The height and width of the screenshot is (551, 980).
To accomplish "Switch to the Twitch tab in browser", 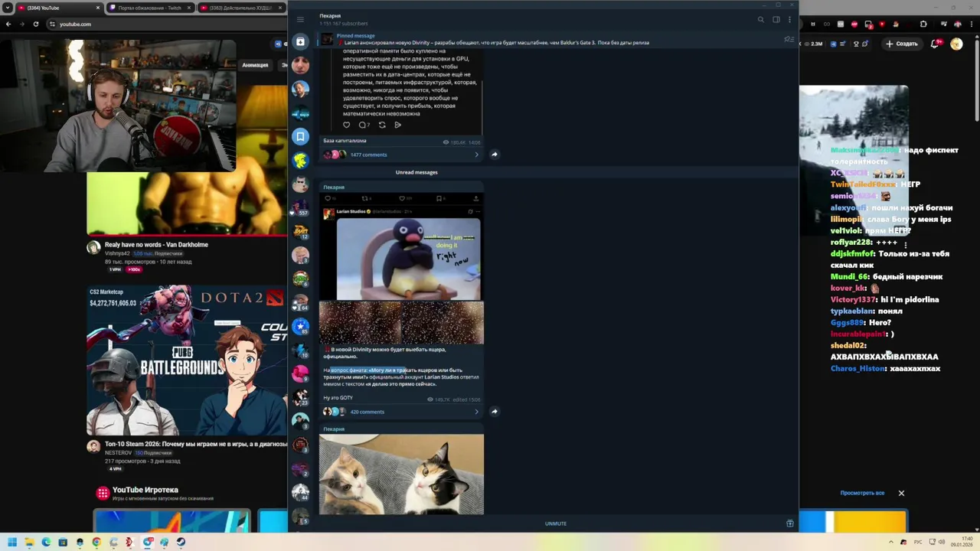I will click(x=149, y=8).
